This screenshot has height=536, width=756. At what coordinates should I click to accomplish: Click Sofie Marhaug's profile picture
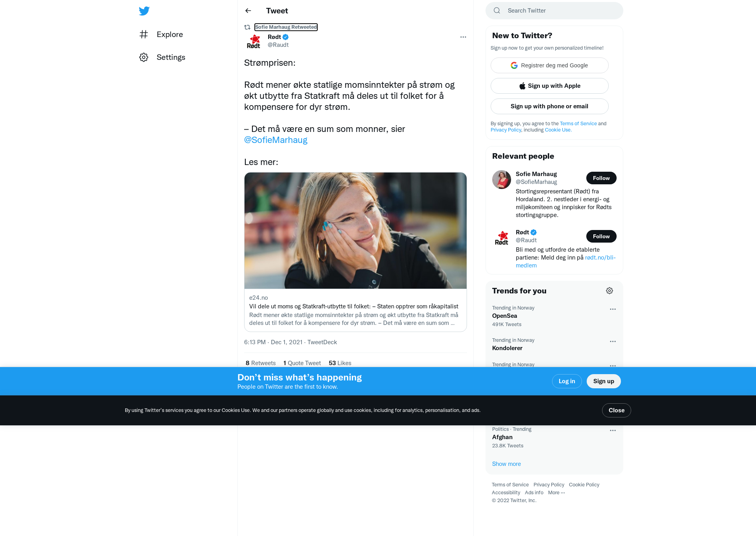(x=502, y=180)
